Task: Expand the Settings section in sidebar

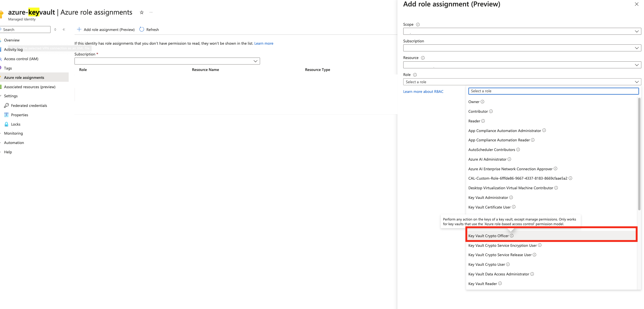Action: point(11,96)
